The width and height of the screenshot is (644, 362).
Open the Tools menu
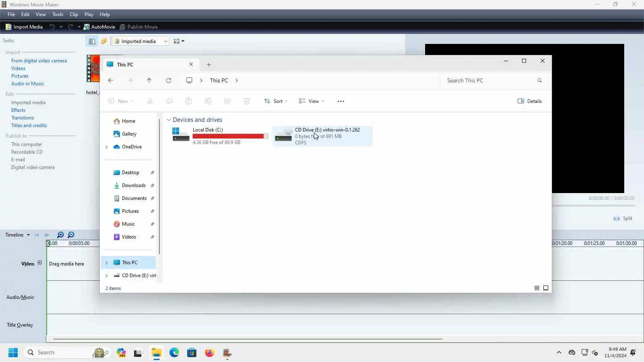coord(58,14)
